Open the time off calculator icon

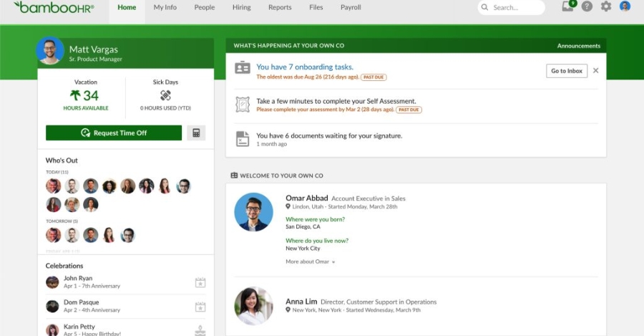coord(196,133)
